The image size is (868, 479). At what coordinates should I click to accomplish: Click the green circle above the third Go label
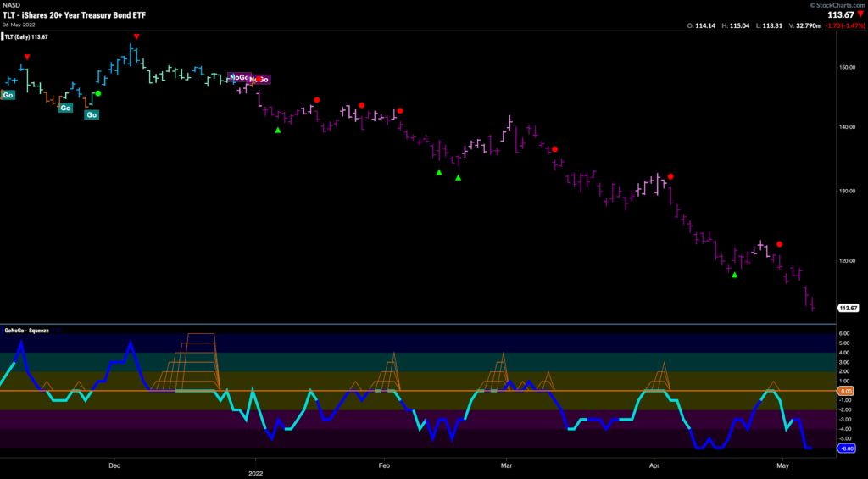(x=98, y=93)
